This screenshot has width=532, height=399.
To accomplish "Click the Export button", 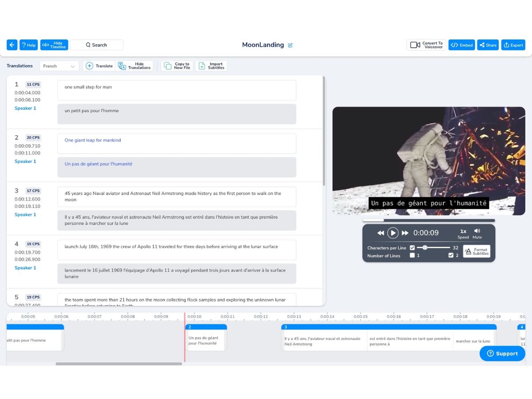I will click(x=513, y=45).
